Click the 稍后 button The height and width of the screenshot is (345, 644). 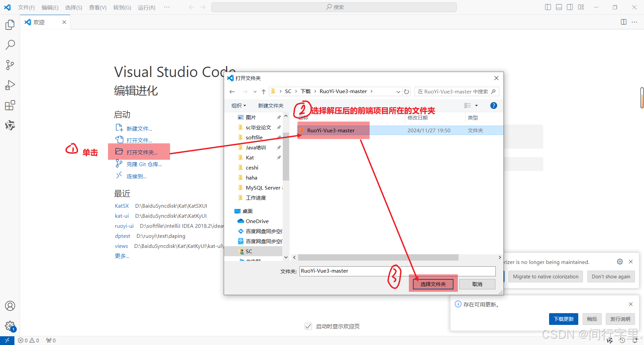[x=592, y=319]
